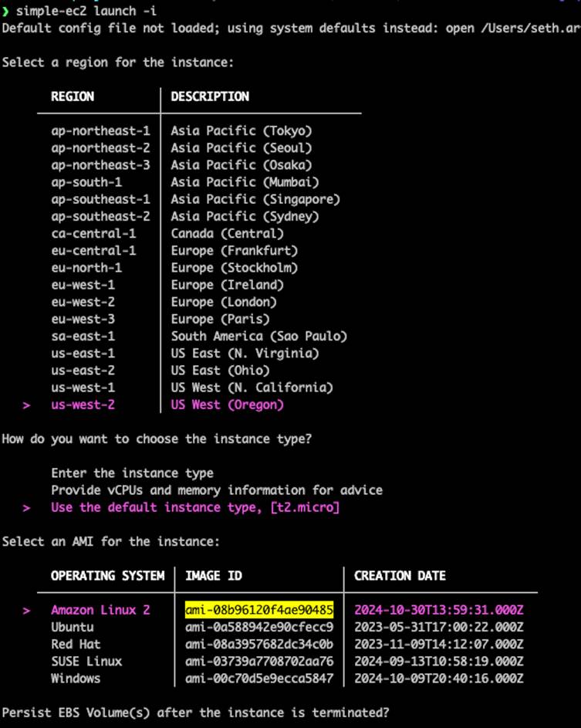
Task: Click the Europe (Paris) description
Action: 221,320
